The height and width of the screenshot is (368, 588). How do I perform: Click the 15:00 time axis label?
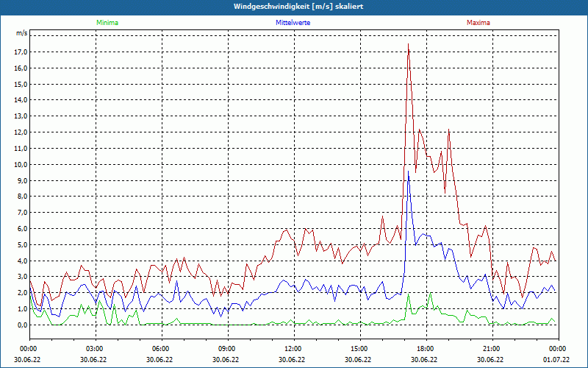(x=360, y=349)
